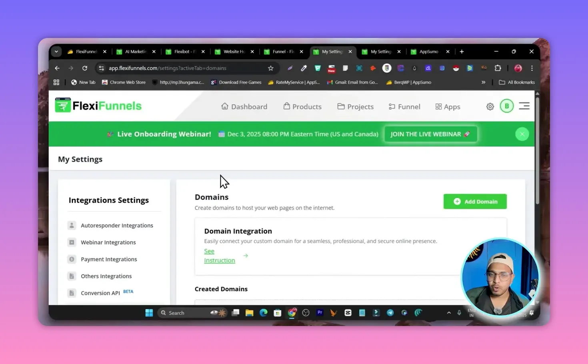Open the See Instruction link
The height and width of the screenshot is (364, 588).
(x=220, y=256)
